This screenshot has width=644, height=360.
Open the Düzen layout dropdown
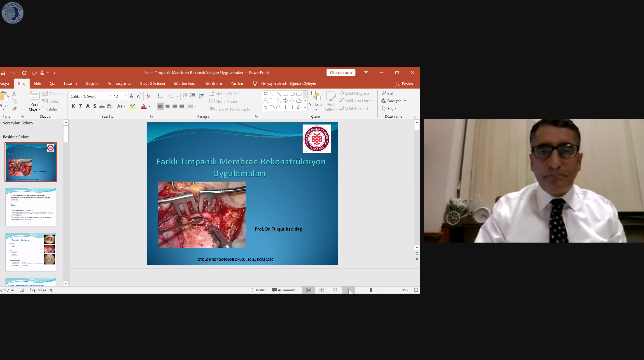tap(52, 94)
